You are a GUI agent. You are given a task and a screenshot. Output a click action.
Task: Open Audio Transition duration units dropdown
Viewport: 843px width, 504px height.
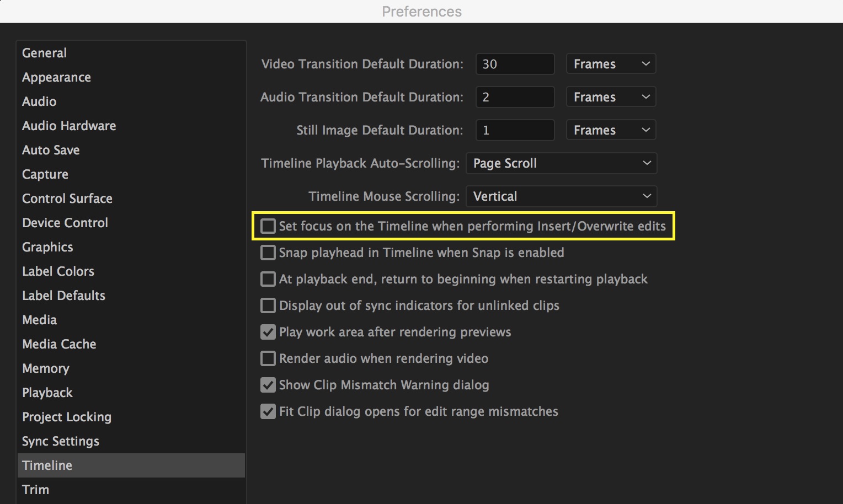click(611, 97)
